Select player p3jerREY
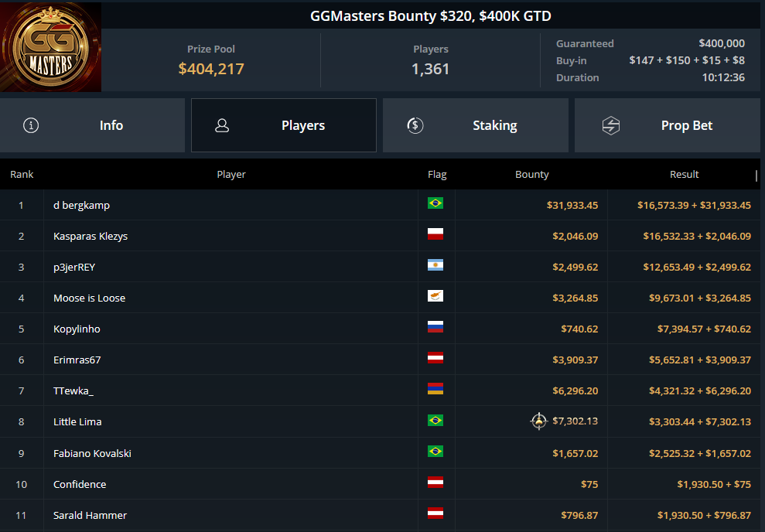The height and width of the screenshot is (532, 765). [75, 268]
